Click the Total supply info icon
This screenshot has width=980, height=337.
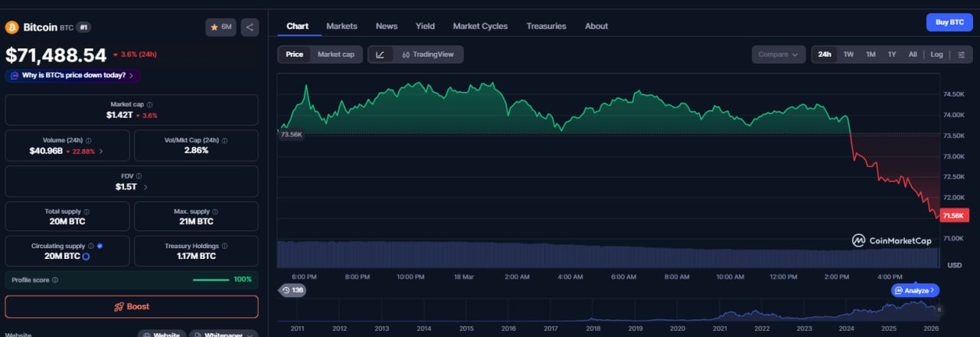tap(87, 211)
